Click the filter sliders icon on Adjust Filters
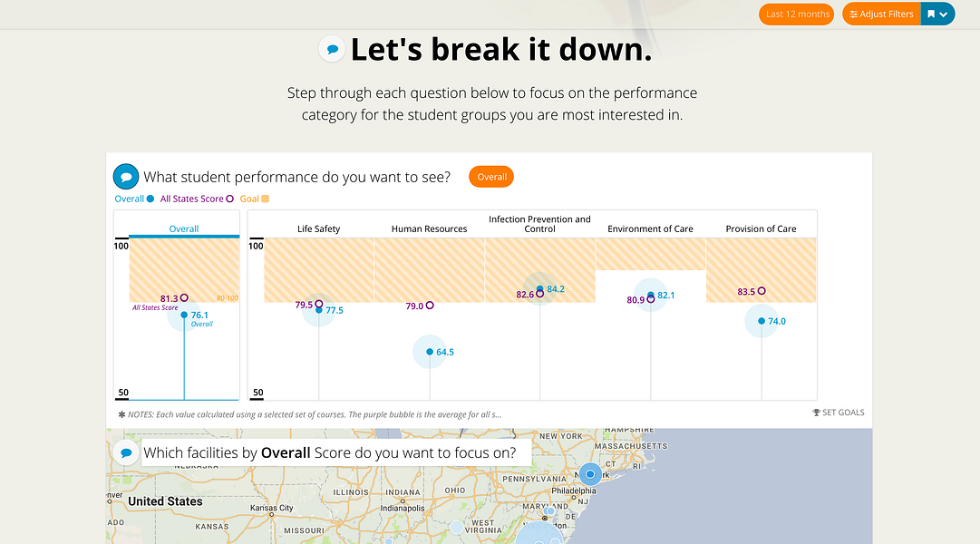 [x=853, y=15]
